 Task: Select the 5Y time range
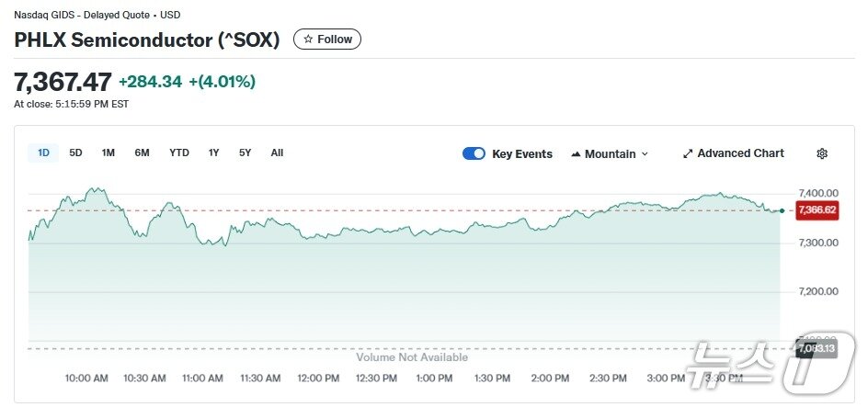click(x=245, y=153)
